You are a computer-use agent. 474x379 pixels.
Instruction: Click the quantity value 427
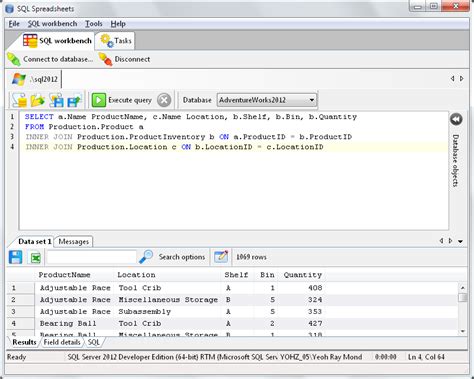click(x=315, y=323)
